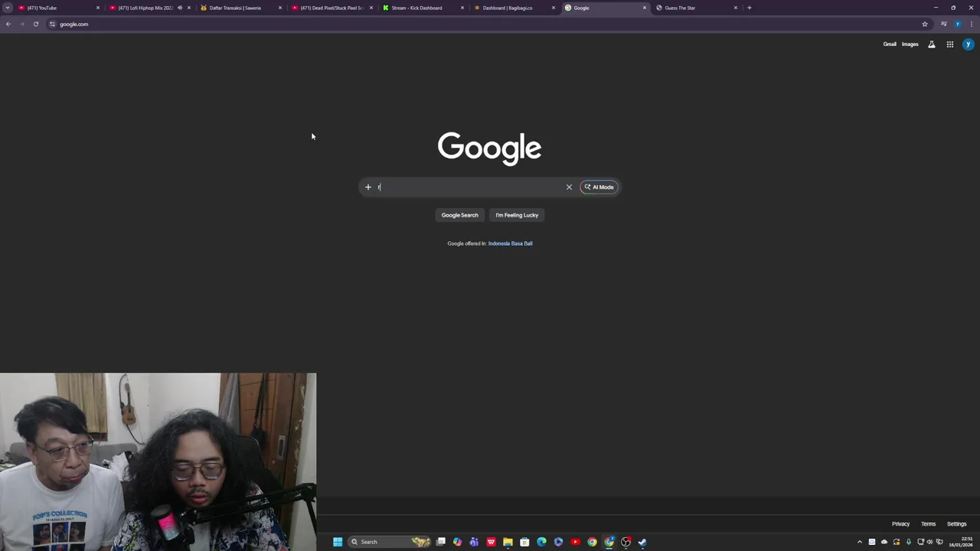
Task: Open the Chrome three-dot menu
Action: point(972,24)
